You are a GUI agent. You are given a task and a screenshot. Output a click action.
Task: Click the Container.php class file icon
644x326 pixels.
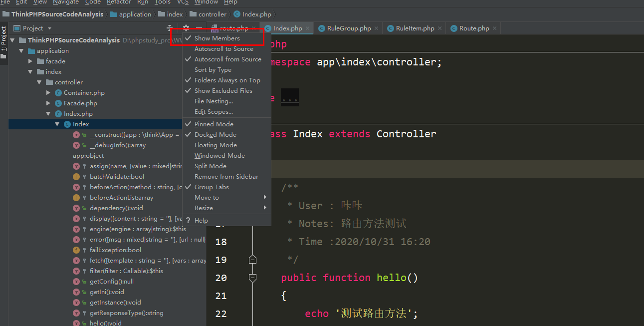(58, 93)
